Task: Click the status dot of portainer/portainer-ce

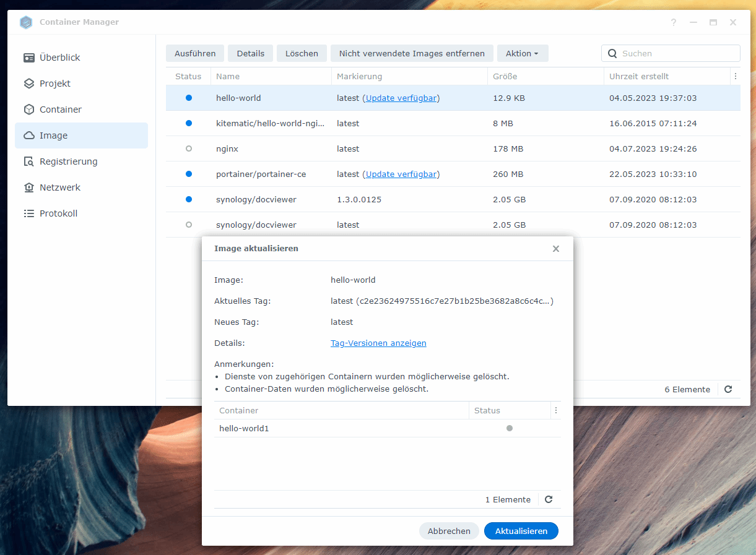Action: point(188,174)
